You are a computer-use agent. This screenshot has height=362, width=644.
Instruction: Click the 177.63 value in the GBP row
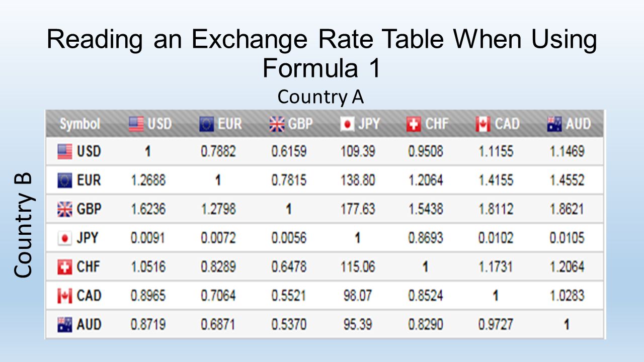click(x=358, y=209)
